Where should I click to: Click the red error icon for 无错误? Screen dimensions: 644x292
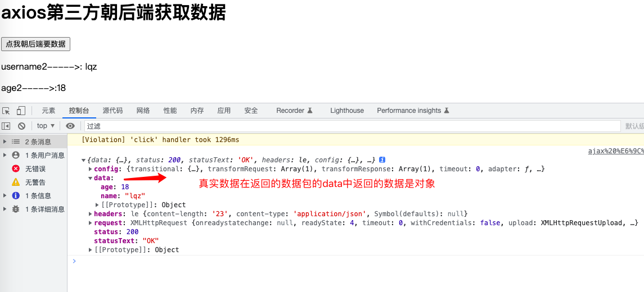16,168
